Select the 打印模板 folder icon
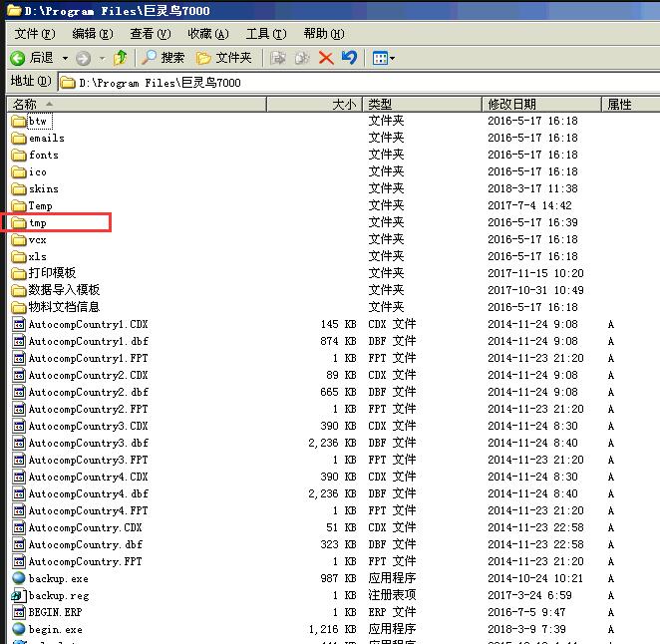The image size is (660, 644). [18, 273]
